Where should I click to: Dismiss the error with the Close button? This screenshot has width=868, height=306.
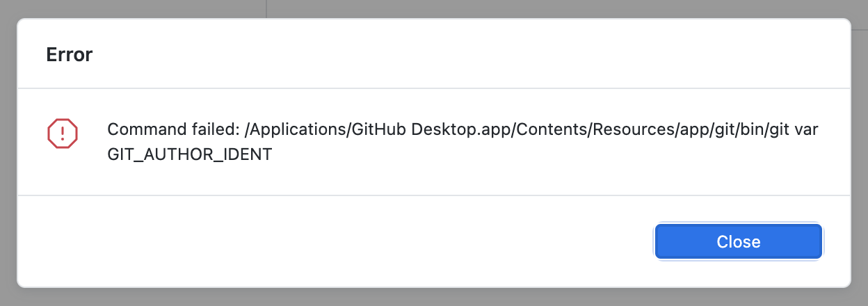coord(739,241)
